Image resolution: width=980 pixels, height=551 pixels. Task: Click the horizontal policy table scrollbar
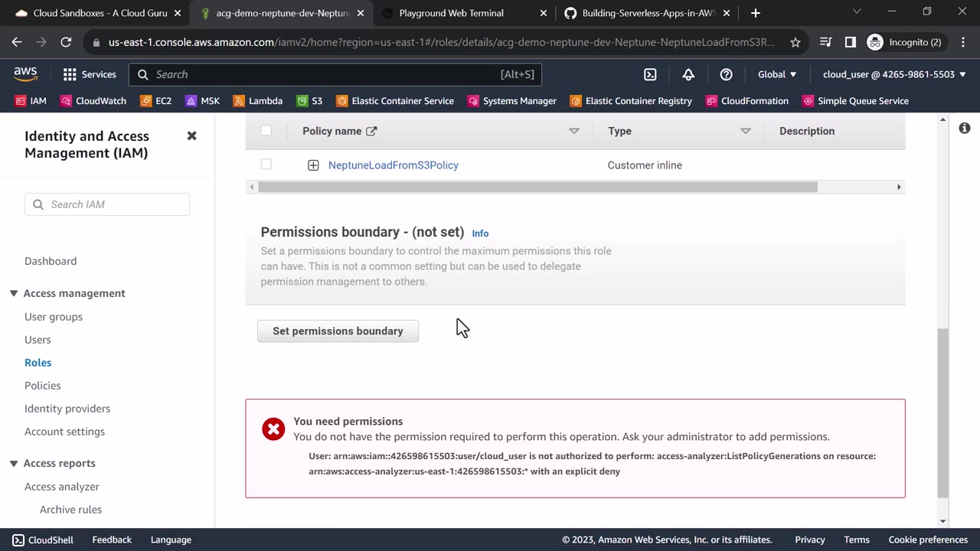click(x=537, y=187)
